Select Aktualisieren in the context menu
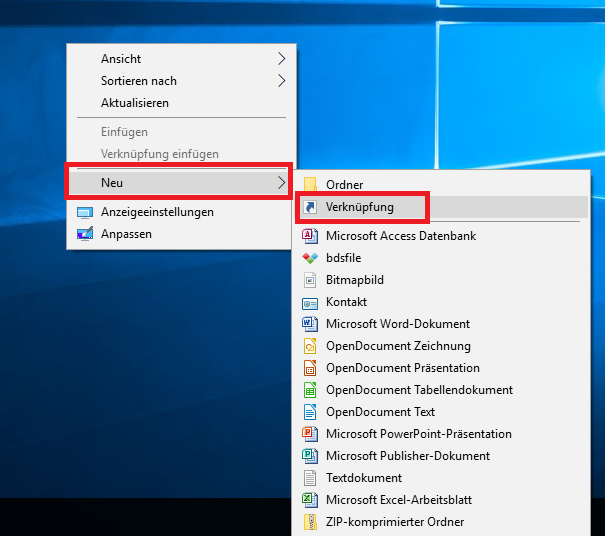This screenshot has height=539, width=605. click(x=135, y=103)
